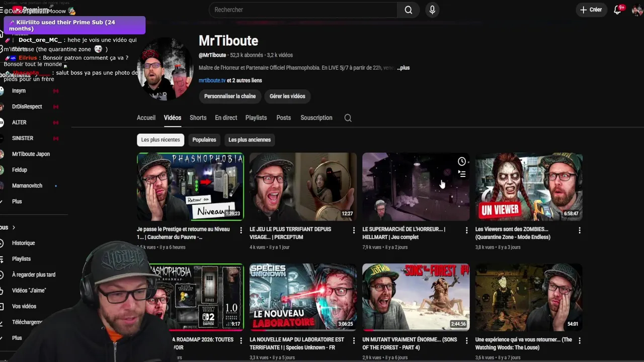Open MrTiboute Japon subscription in sidebar

31,154
